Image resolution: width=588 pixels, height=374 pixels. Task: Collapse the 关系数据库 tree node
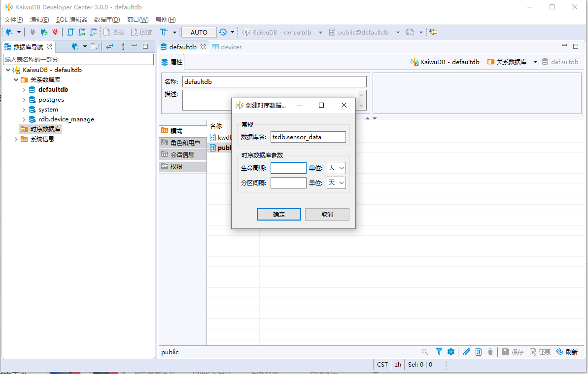[x=16, y=79]
